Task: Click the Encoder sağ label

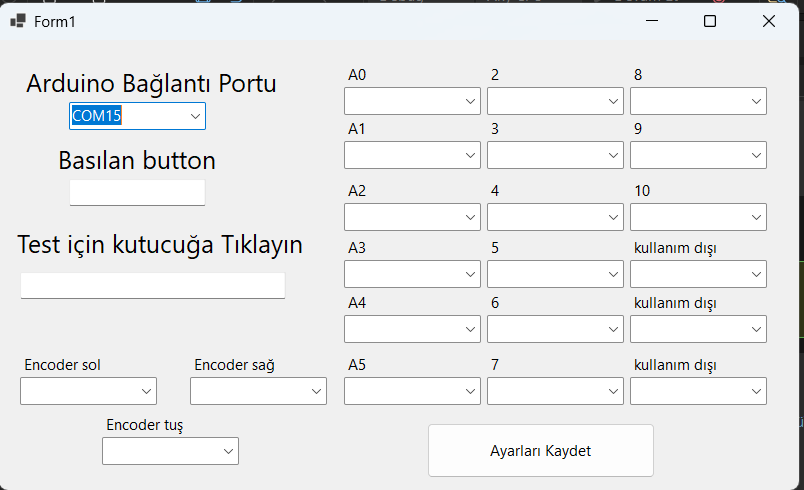Action: tap(234, 365)
